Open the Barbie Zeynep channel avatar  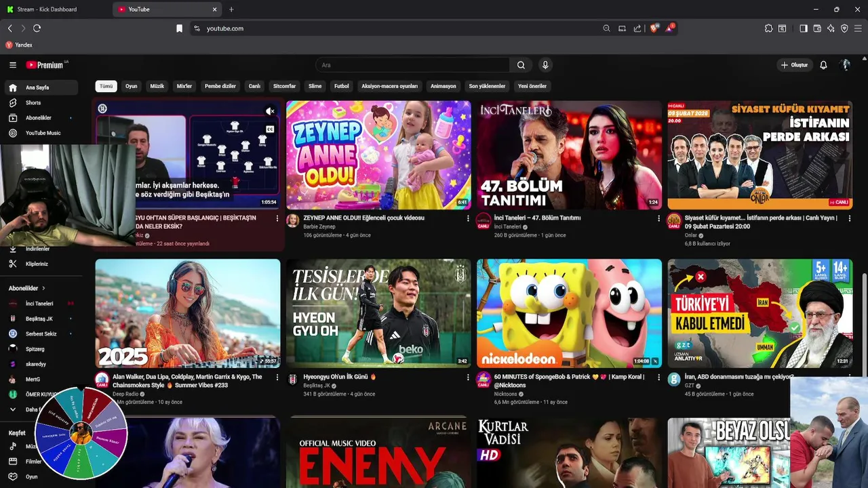point(292,221)
